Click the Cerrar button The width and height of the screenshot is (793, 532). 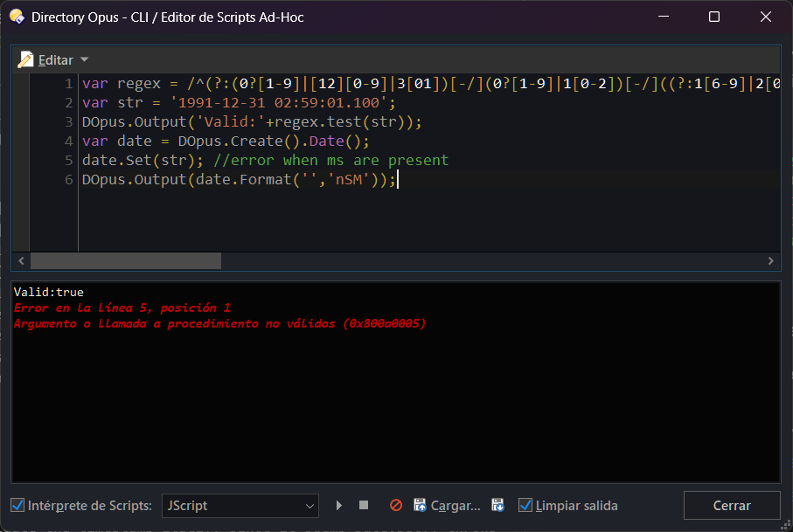(x=732, y=505)
